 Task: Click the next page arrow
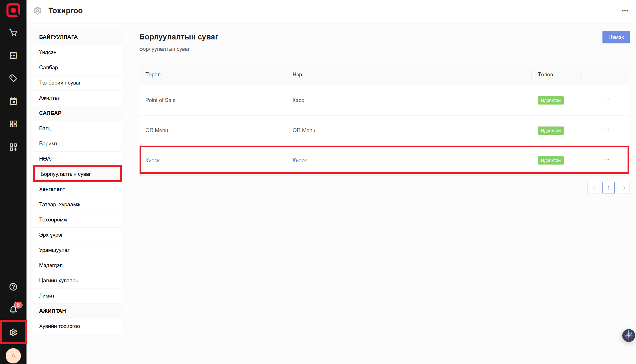(x=624, y=188)
